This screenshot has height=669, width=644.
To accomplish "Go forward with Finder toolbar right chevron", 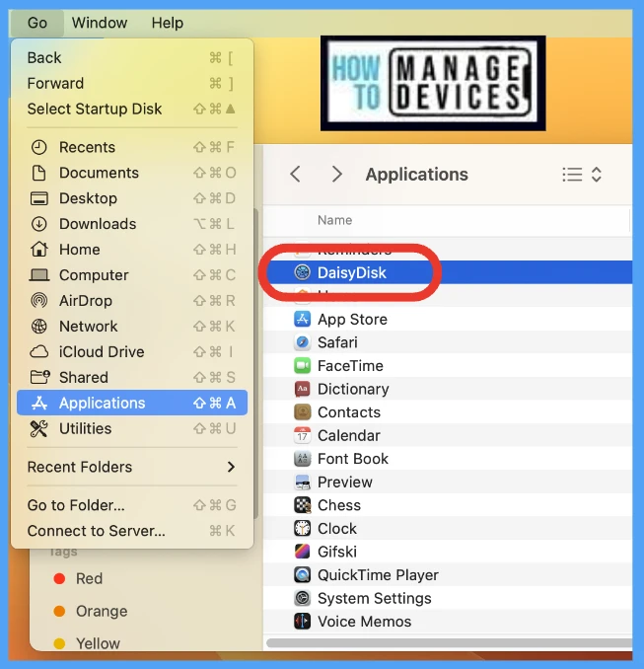I will pos(337,174).
